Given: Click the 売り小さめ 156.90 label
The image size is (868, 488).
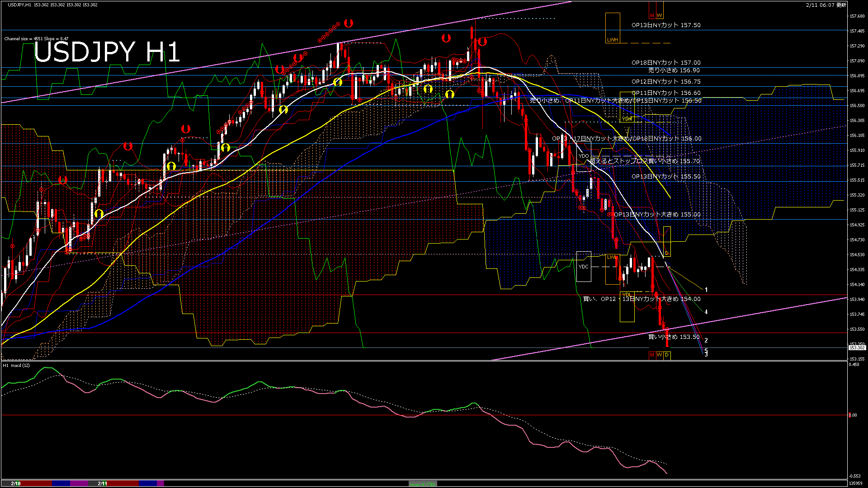Looking at the screenshot, I should click(x=674, y=70).
